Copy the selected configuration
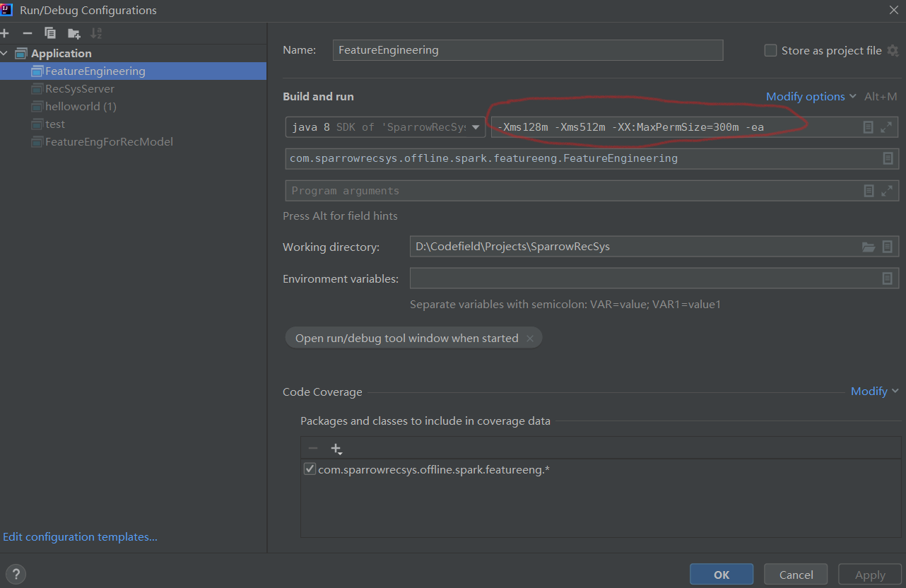This screenshot has width=906, height=588. coord(49,33)
